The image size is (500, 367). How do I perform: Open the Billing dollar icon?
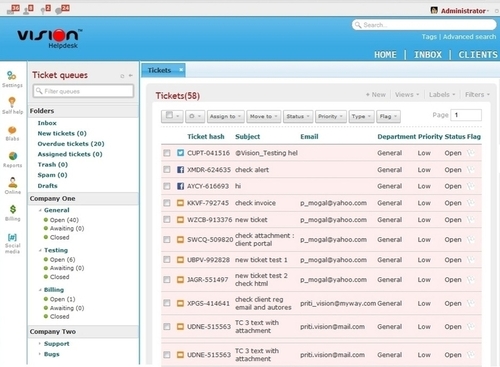(x=13, y=209)
